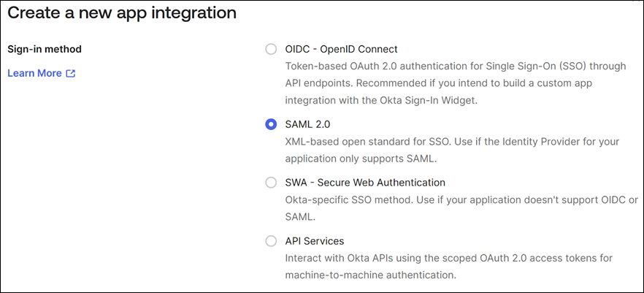The image size is (644, 293).
Task: Click the "Create a new app integration" heading
Action: pos(122,13)
